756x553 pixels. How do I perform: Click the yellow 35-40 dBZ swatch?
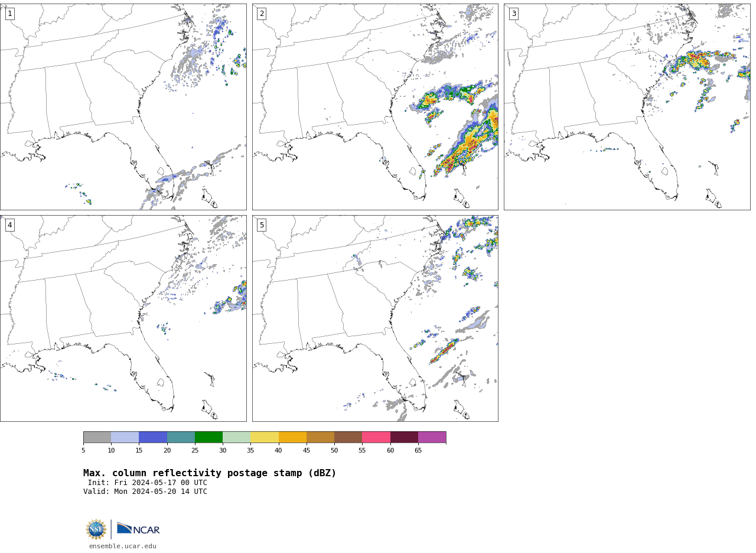click(265, 437)
